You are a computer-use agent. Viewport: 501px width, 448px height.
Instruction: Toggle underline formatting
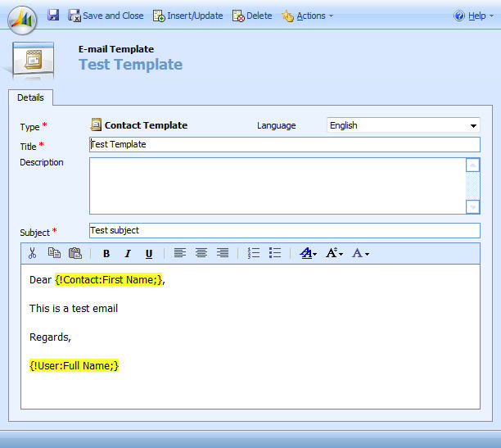149,253
